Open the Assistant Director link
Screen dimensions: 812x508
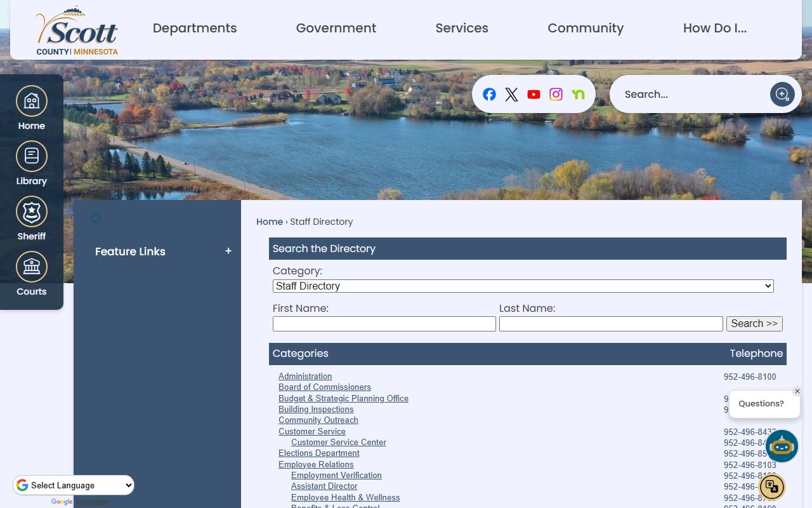[324, 486]
